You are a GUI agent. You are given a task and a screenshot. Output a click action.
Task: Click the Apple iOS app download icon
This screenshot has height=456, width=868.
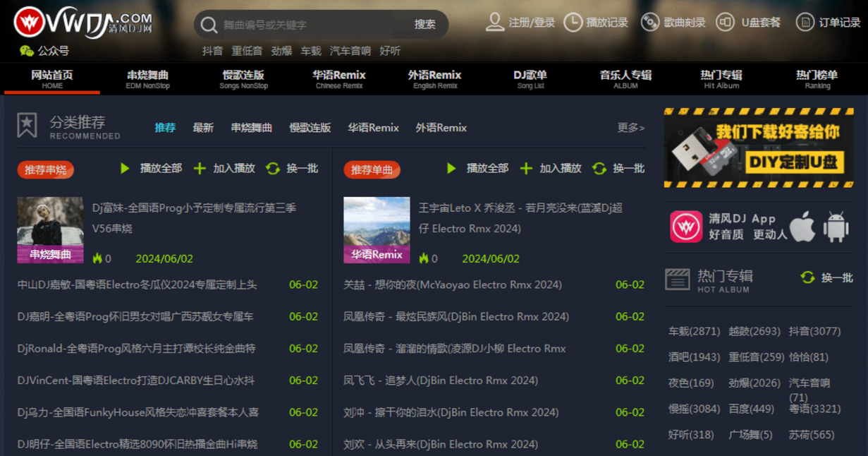click(x=802, y=227)
